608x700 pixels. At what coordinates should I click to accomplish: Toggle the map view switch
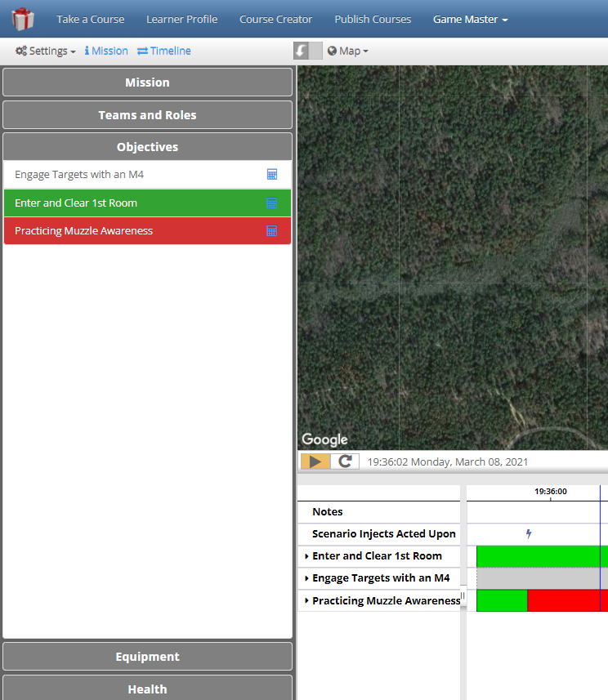click(x=307, y=51)
